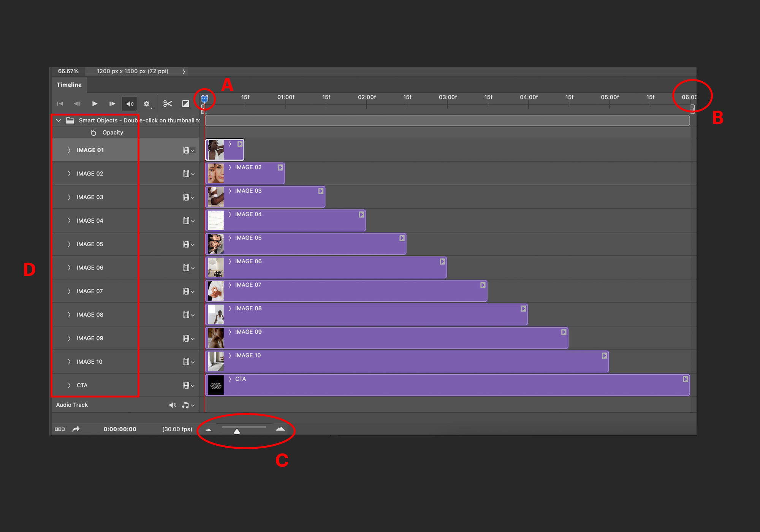Click the timeline zoom slider handle

click(237, 431)
